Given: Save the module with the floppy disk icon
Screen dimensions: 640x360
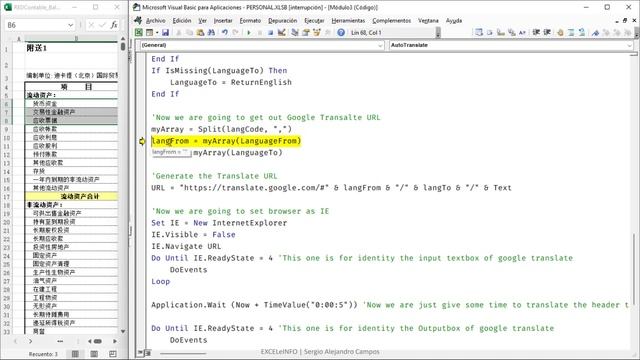Looking at the screenshot, I should tap(165, 32).
